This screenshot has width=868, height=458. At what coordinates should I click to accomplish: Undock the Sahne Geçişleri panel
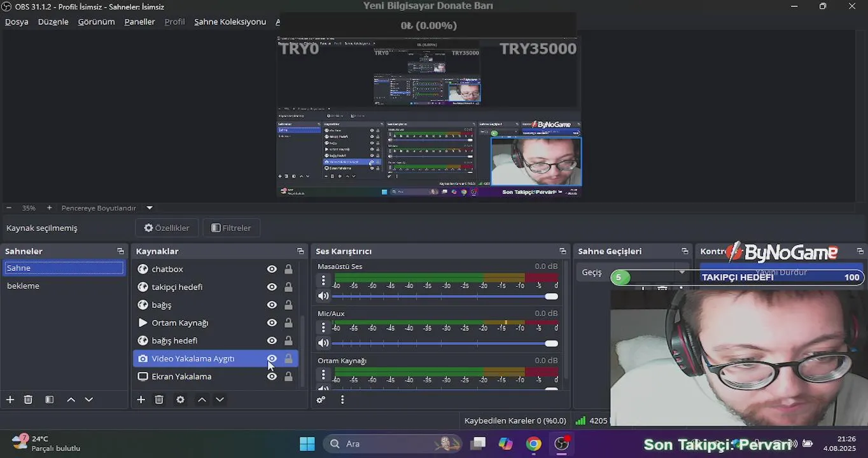[685, 251]
